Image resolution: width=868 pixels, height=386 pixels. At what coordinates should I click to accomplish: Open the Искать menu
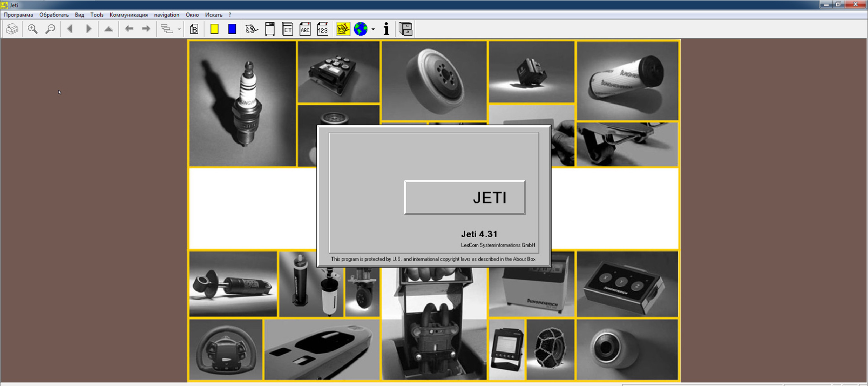click(x=214, y=15)
